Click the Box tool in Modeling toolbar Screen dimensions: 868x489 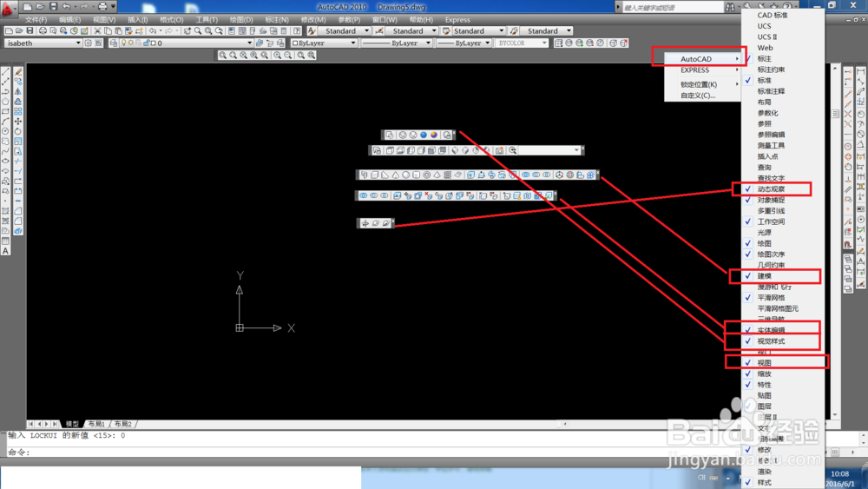point(374,175)
